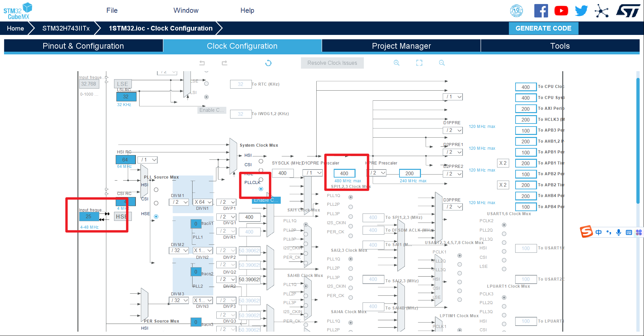644x336 pixels.
Task: Click the redo arrow icon
Action: click(x=224, y=63)
